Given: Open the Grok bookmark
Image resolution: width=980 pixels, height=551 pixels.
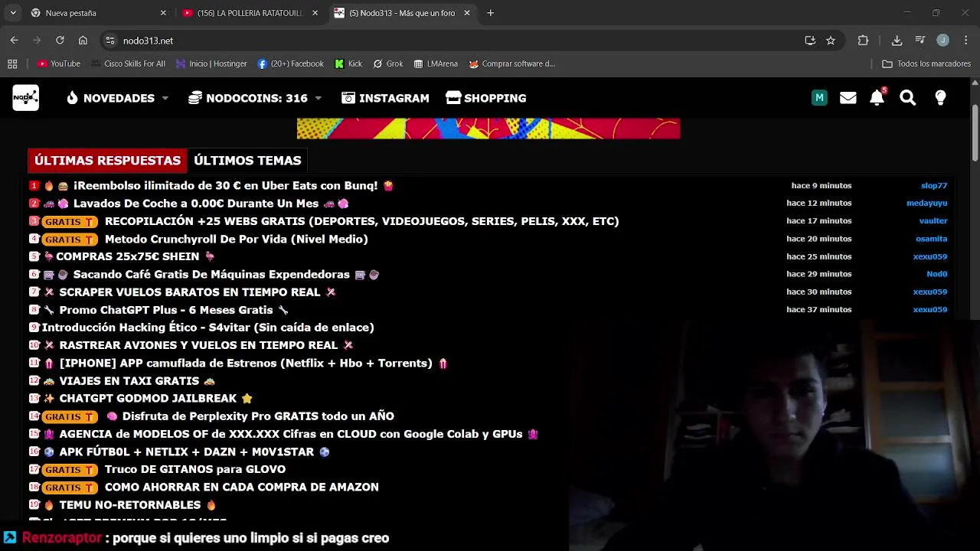Looking at the screenshot, I should coord(388,64).
